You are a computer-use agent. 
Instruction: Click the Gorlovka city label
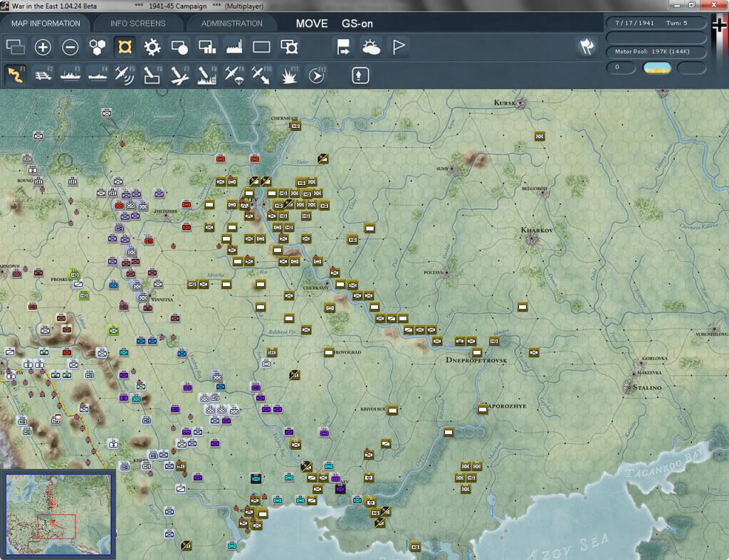[655, 359]
